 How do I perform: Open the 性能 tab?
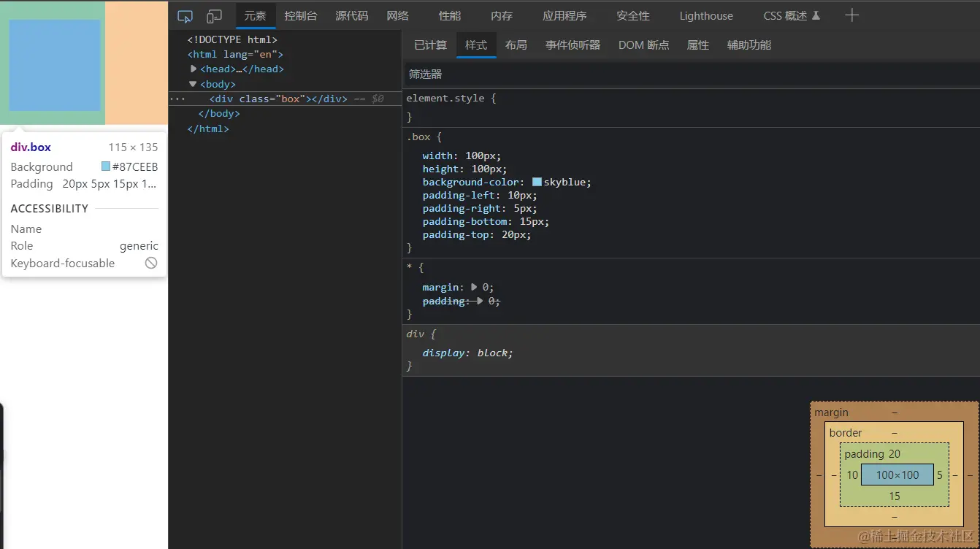pyautogui.click(x=450, y=16)
